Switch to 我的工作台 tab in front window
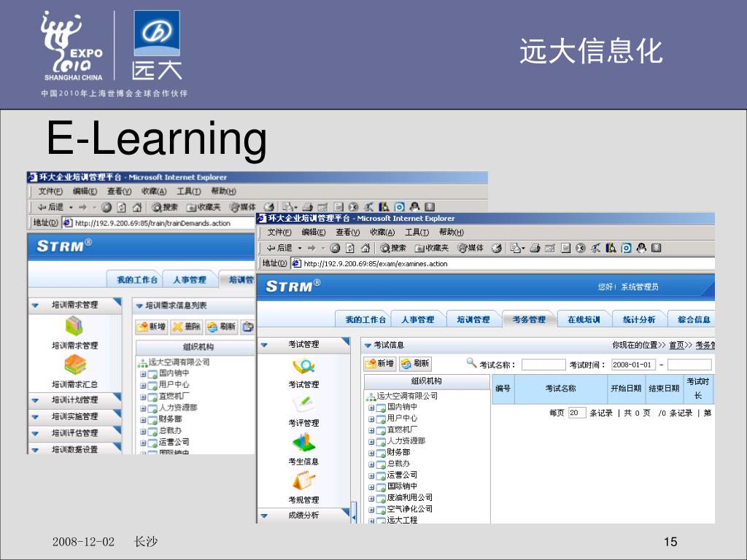This screenshot has height=560, width=747. [x=365, y=319]
